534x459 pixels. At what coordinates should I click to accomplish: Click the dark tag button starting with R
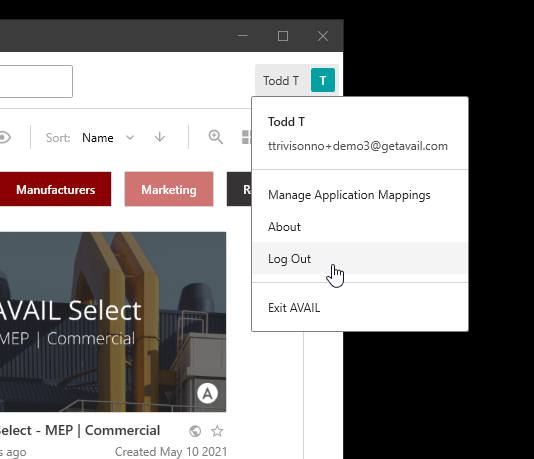(239, 189)
